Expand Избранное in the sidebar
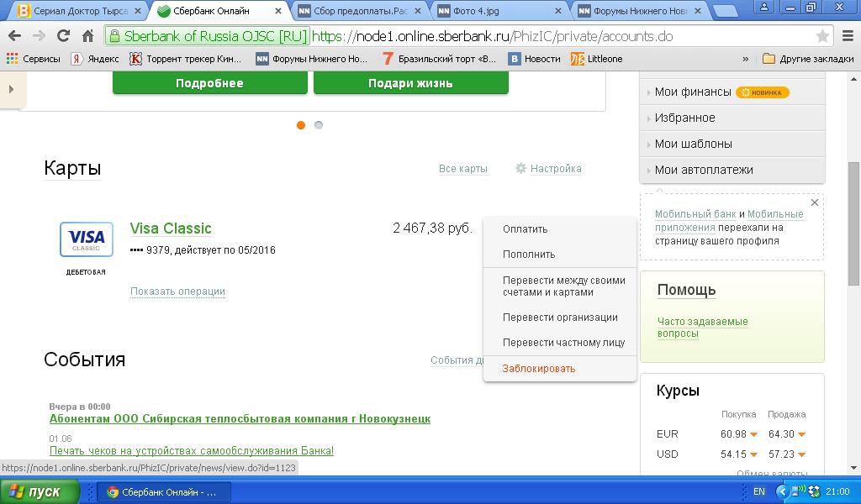Screen dimensions: 861x504 pos(732,118)
